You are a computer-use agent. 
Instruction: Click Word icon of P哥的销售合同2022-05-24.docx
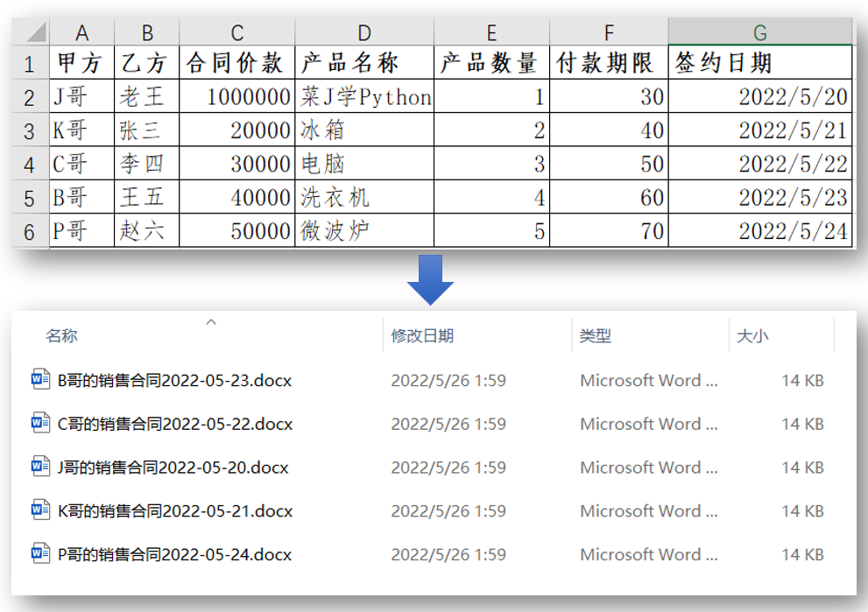coord(40,553)
